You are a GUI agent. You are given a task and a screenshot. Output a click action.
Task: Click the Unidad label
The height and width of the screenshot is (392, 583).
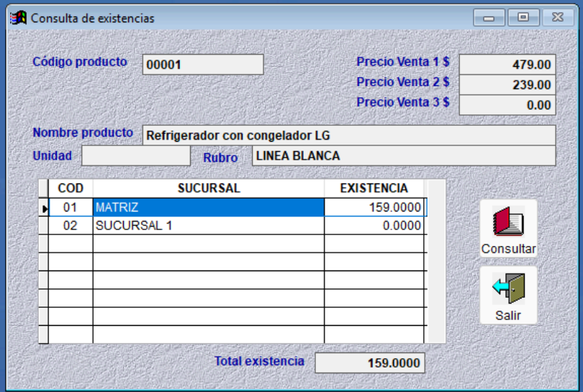tap(53, 155)
